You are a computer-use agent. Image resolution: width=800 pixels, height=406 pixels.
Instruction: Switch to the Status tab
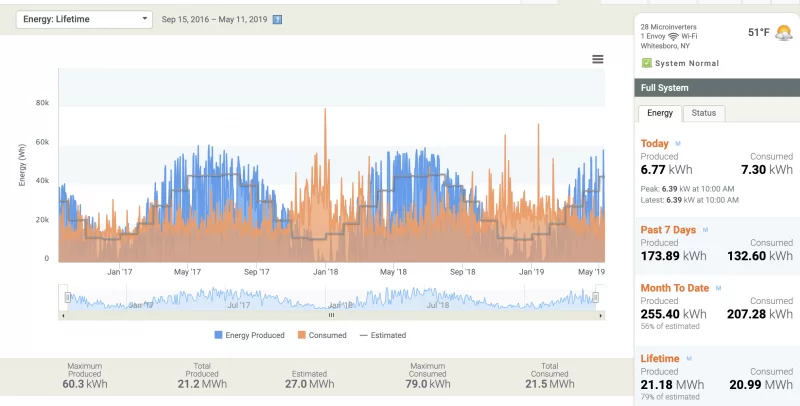click(704, 114)
